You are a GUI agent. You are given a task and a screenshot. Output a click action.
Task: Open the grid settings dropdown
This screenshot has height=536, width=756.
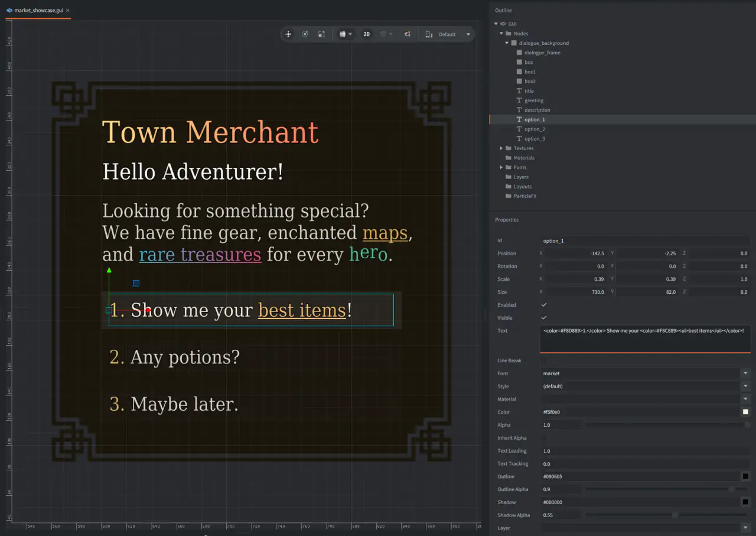pos(346,34)
